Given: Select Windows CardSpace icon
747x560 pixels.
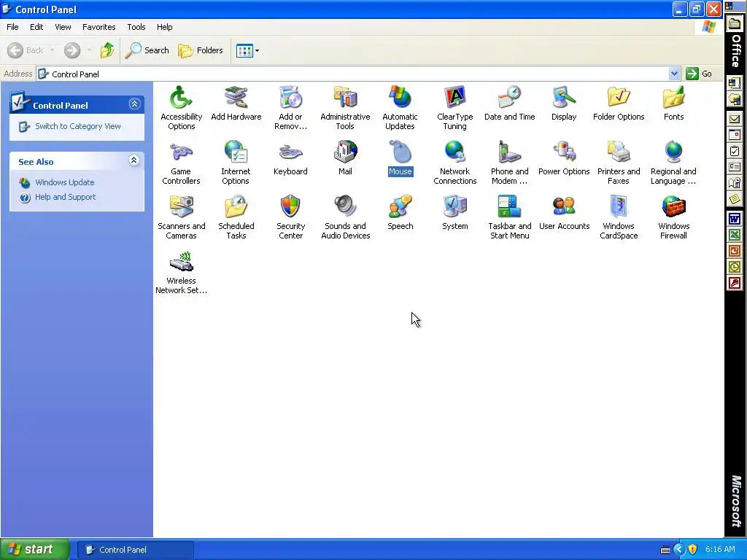Looking at the screenshot, I should coord(619,207).
